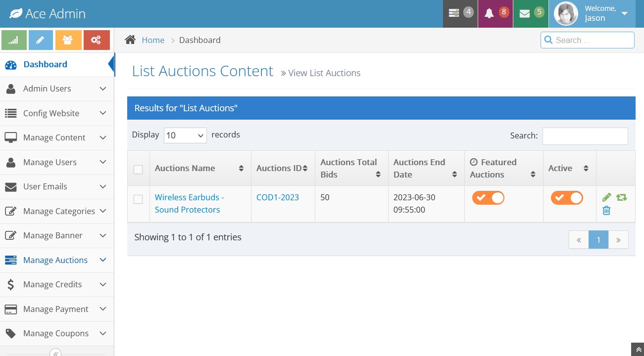This screenshot has width=644, height=356.
Task: Click the table Search input field
Action: pyautogui.click(x=585, y=136)
